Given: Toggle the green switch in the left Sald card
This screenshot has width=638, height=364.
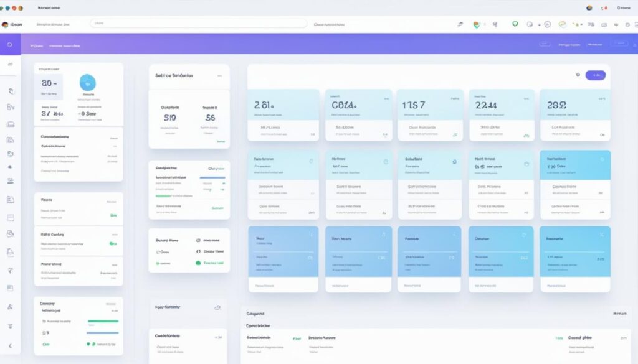Looking at the screenshot, I should (x=113, y=244).
